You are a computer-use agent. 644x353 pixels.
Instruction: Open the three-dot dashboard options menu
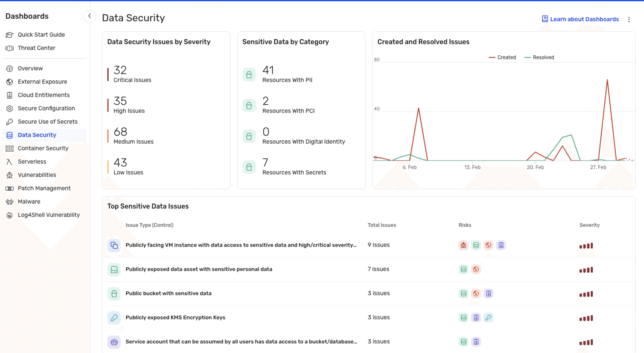point(629,19)
